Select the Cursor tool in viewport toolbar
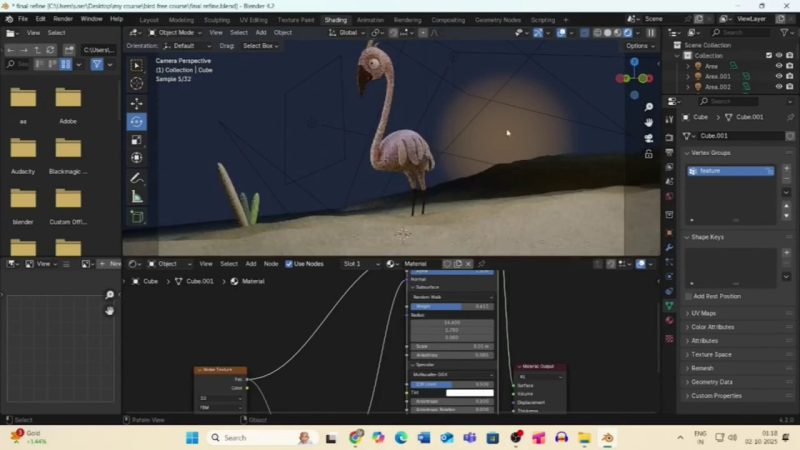 (x=136, y=84)
